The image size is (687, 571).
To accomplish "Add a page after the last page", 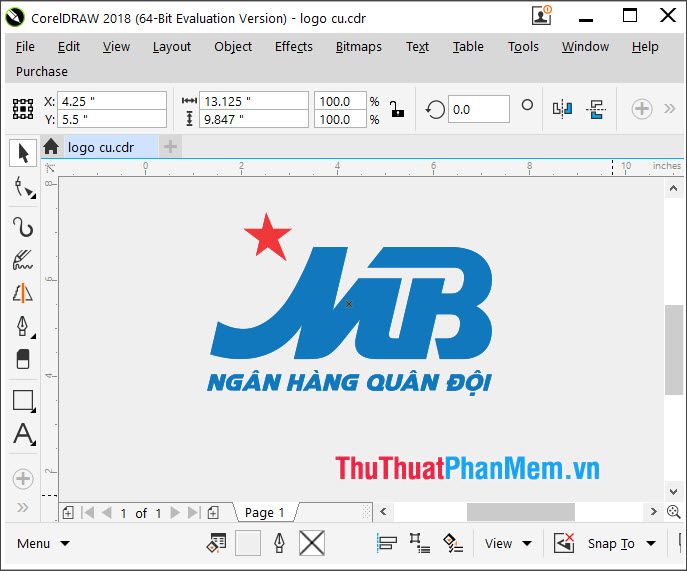I will 213,512.
